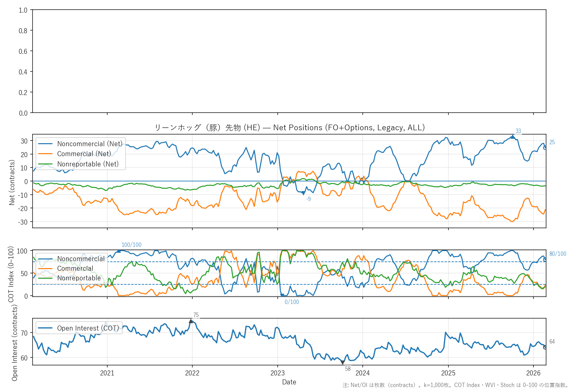Toggle the Commercial (Net) legend entry
Image resolution: width=574 pixels, height=392 pixels.
84,154
